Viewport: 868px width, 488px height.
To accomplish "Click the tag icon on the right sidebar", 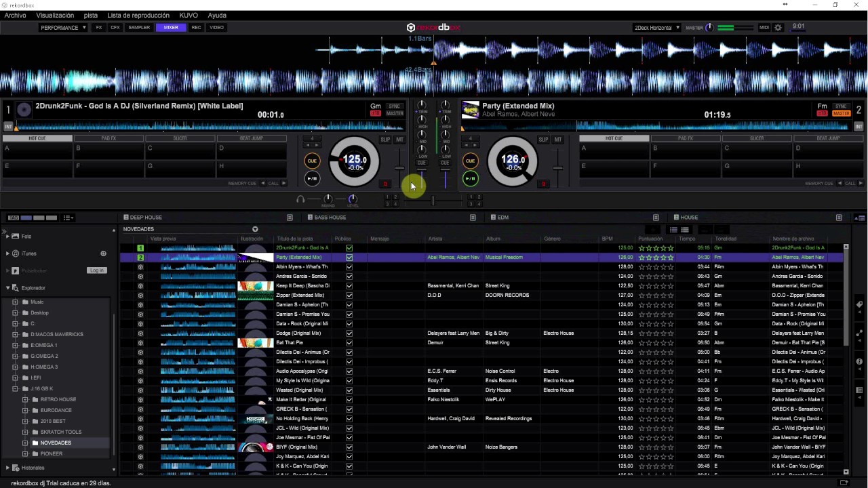I will click(x=859, y=304).
